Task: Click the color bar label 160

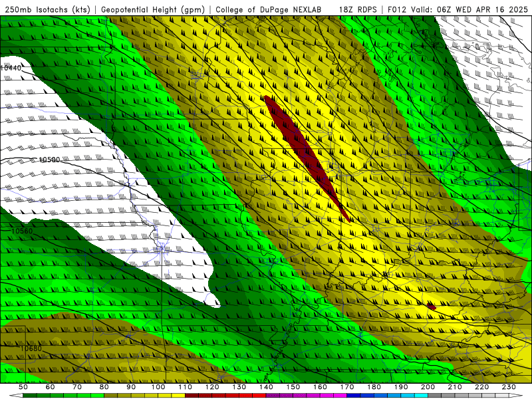Action: [x=320, y=387]
